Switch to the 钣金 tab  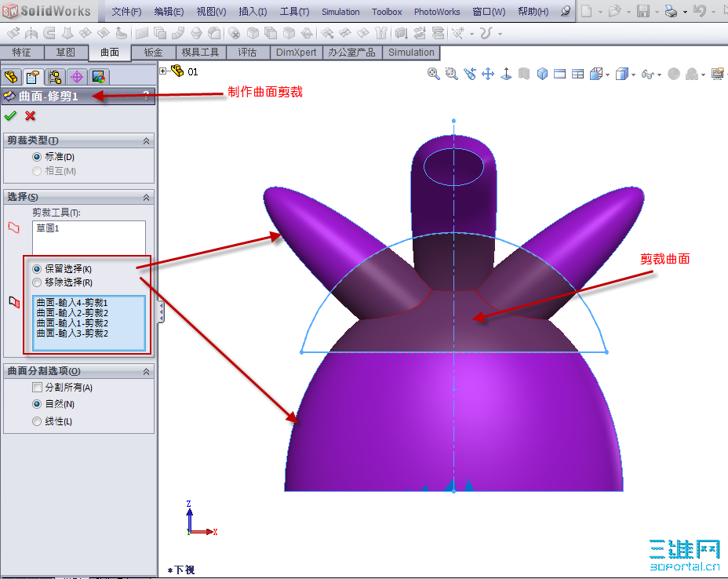tap(153, 53)
